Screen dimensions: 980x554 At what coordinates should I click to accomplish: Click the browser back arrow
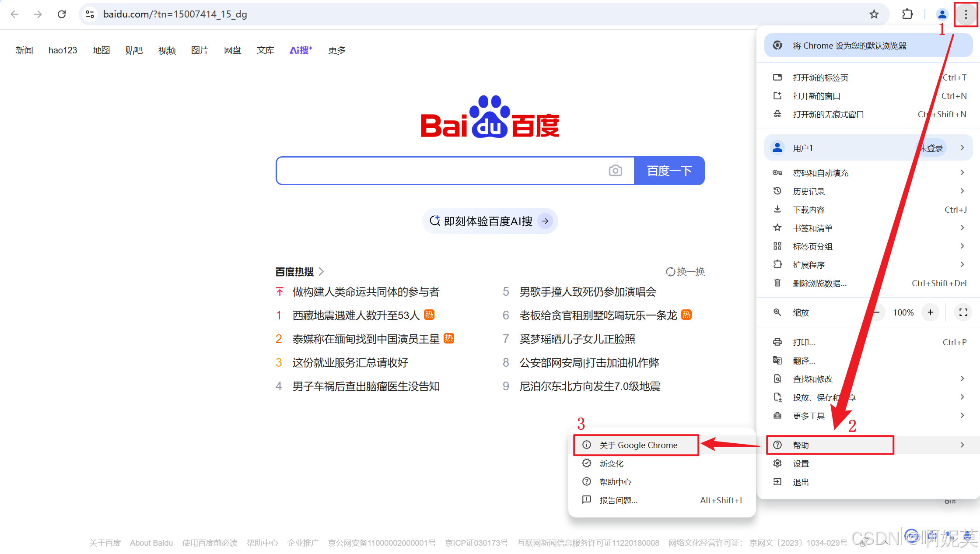tap(14, 14)
